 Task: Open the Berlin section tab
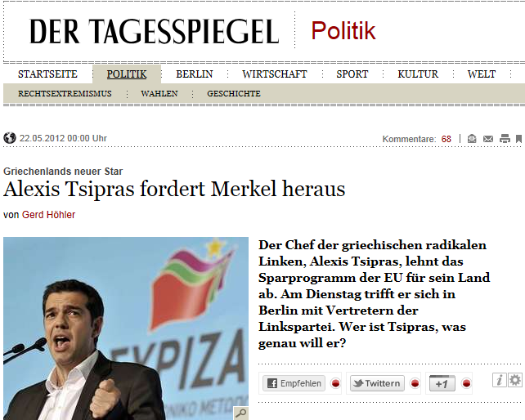coord(195,74)
